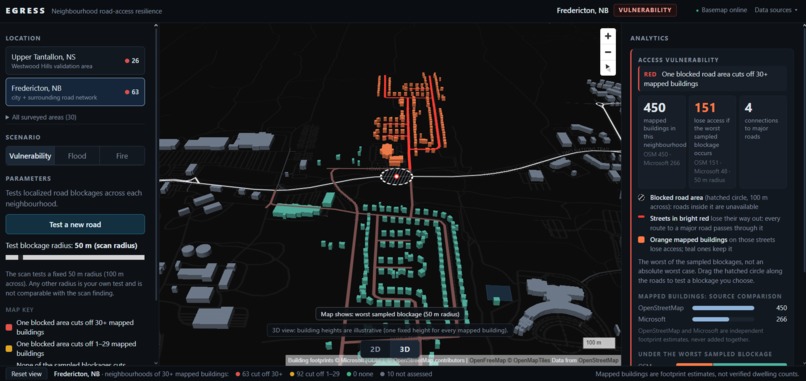Click the hatched blocked road circle on map
This screenshot has height=381, width=806.
(x=396, y=176)
